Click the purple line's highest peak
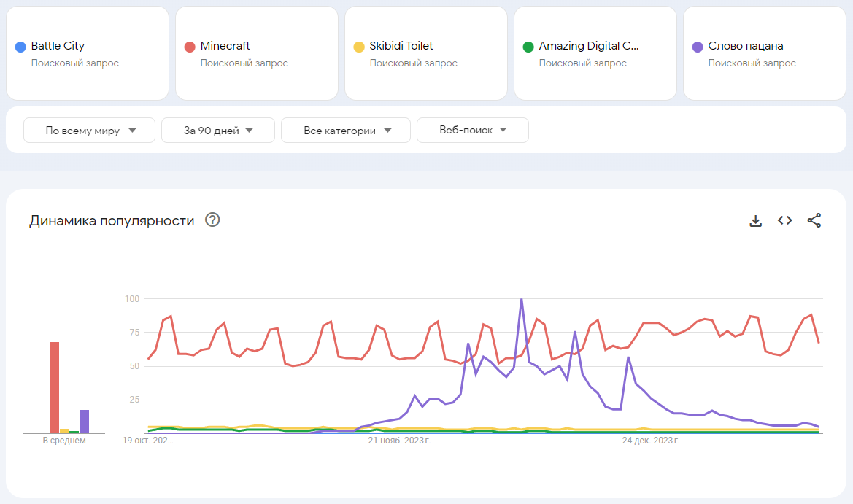Image resolution: width=853 pixels, height=504 pixels. (521, 300)
